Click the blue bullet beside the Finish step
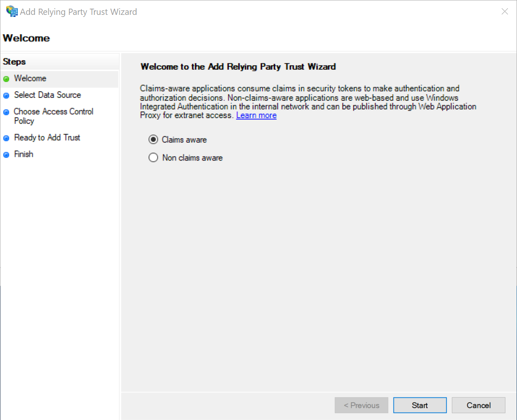 tap(6, 155)
